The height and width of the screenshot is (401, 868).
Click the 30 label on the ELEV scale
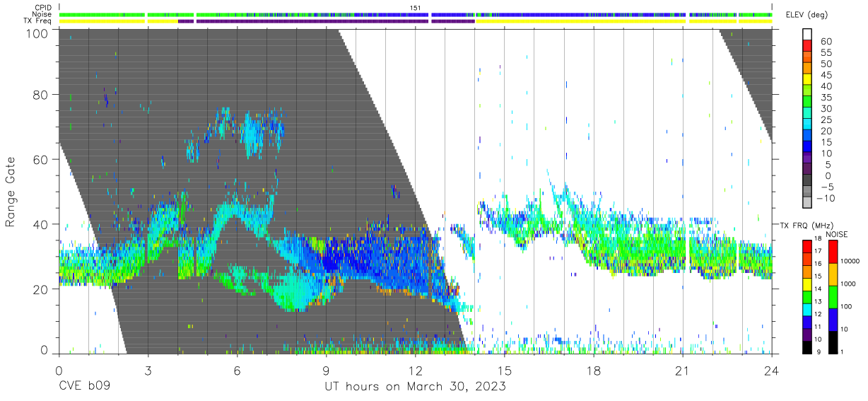coord(826,109)
